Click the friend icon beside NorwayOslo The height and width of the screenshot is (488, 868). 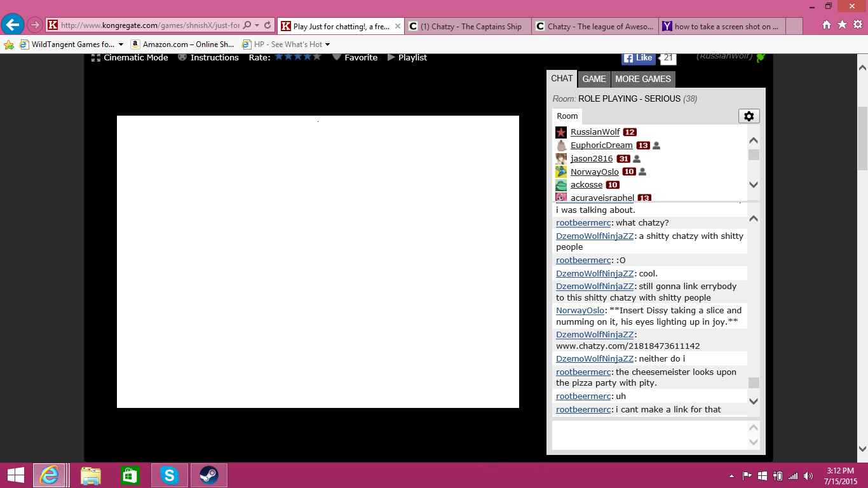click(642, 172)
